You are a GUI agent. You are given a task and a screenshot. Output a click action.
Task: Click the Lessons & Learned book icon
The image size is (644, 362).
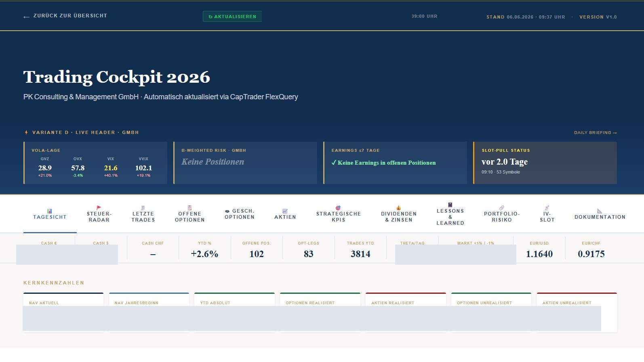pos(450,205)
